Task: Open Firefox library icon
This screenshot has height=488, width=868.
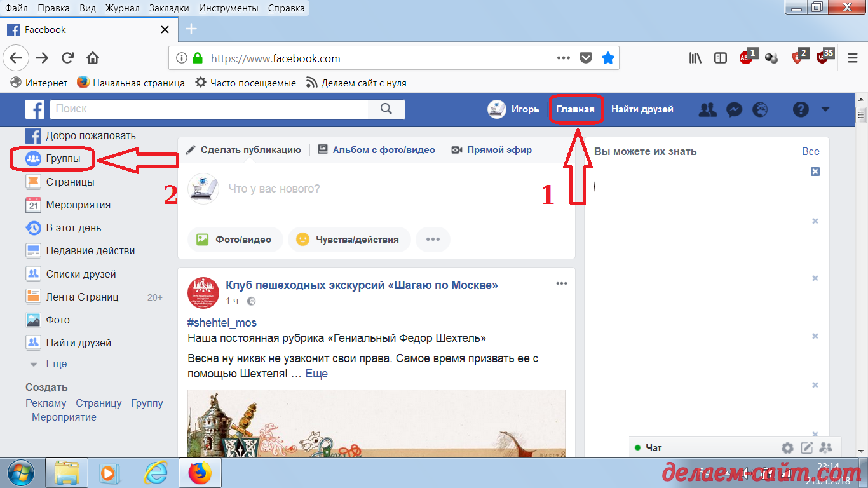Action: coord(695,58)
